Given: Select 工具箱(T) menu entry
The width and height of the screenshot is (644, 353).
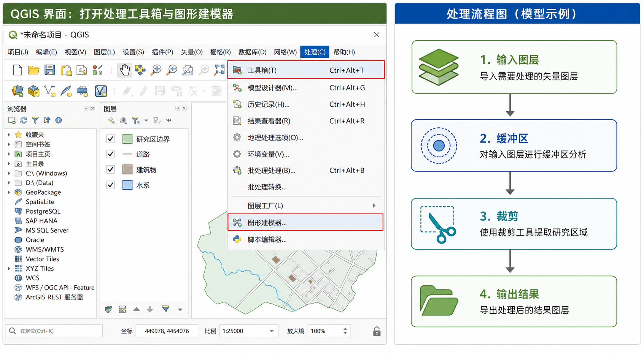Looking at the screenshot, I should pos(306,70).
